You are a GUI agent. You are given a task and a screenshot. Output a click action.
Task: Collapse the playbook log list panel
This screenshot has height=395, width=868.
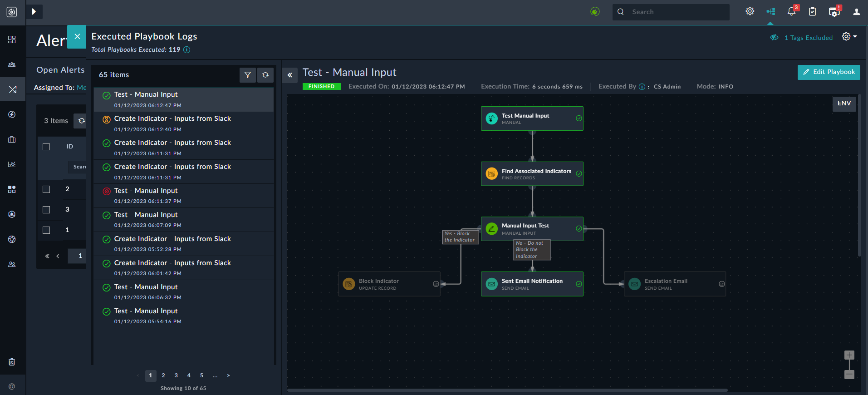pos(290,75)
